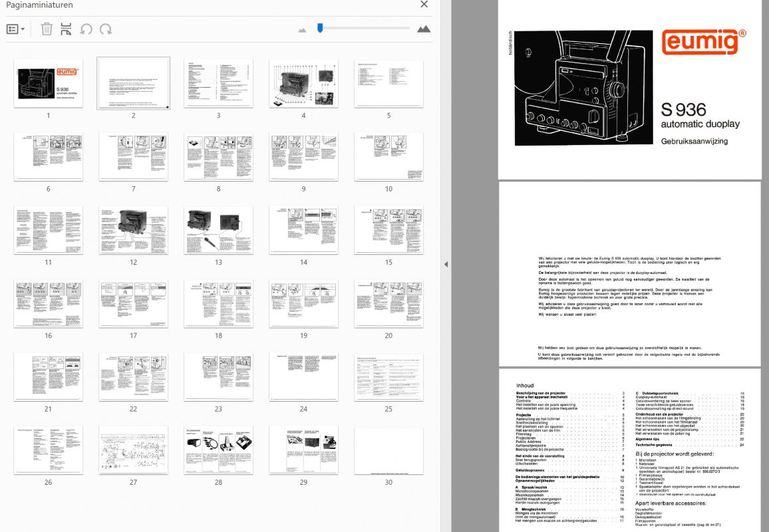Close the Paginaminiaturen panel
Viewport: 769px width, 532px height.
(424, 5)
